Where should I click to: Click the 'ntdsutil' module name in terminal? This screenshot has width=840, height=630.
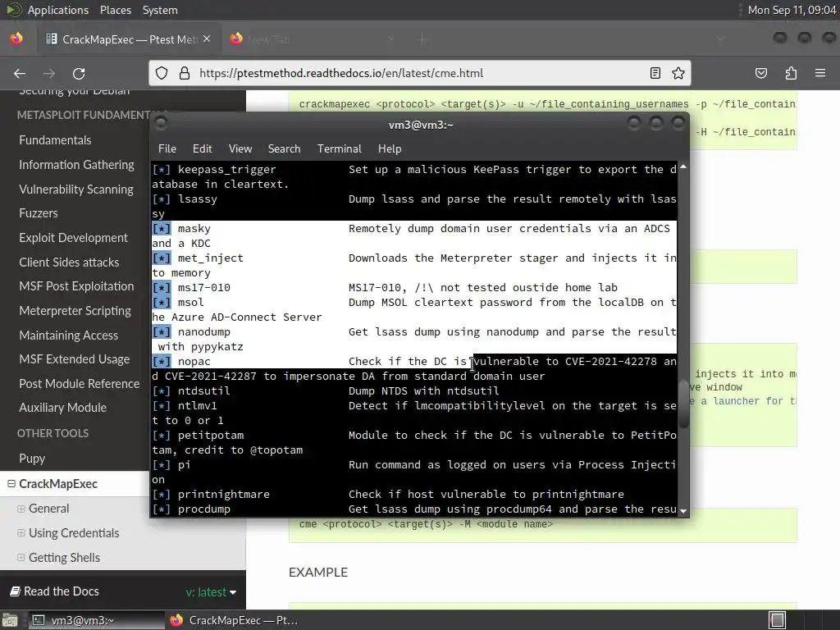[x=203, y=391]
